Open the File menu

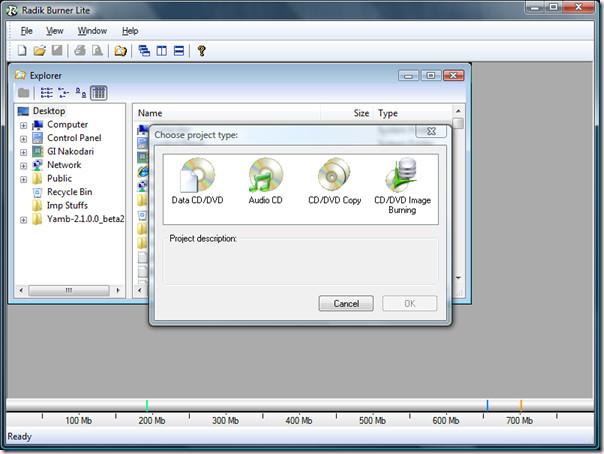(x=26, y=31)
